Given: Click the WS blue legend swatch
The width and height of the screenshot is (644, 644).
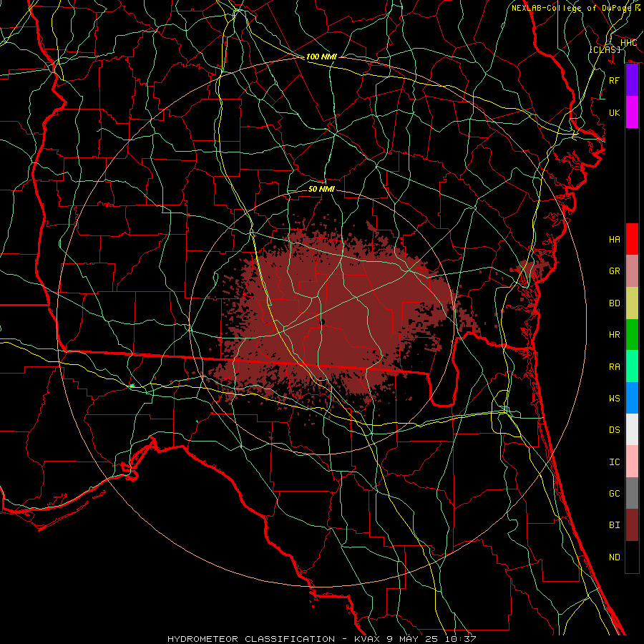Looking at the screenshot, I should [x=632, y=398].
